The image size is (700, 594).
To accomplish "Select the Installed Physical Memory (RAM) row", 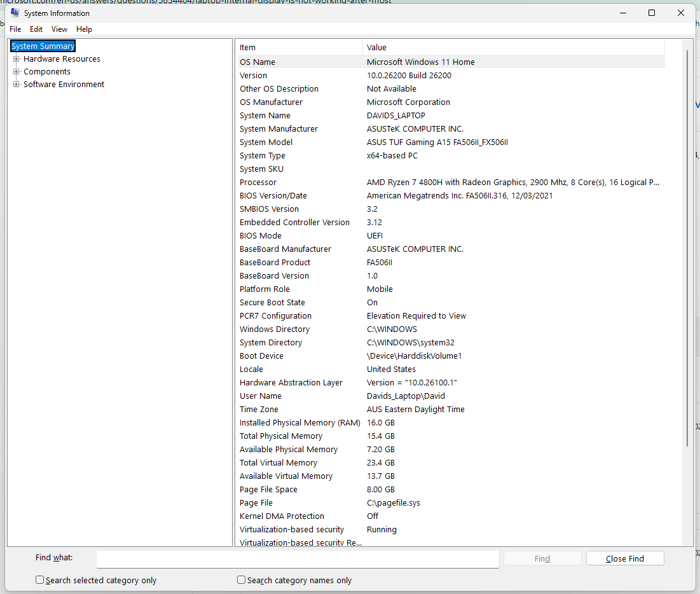I will point(450,423).
